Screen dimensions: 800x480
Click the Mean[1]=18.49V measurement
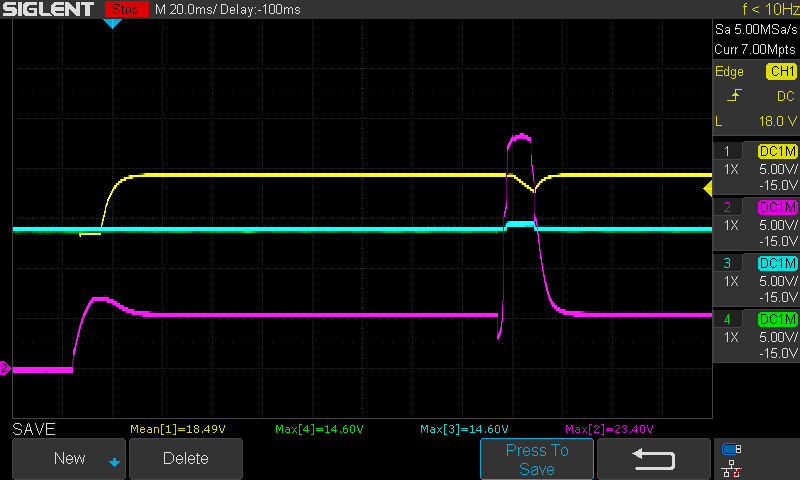pos(178,429)
